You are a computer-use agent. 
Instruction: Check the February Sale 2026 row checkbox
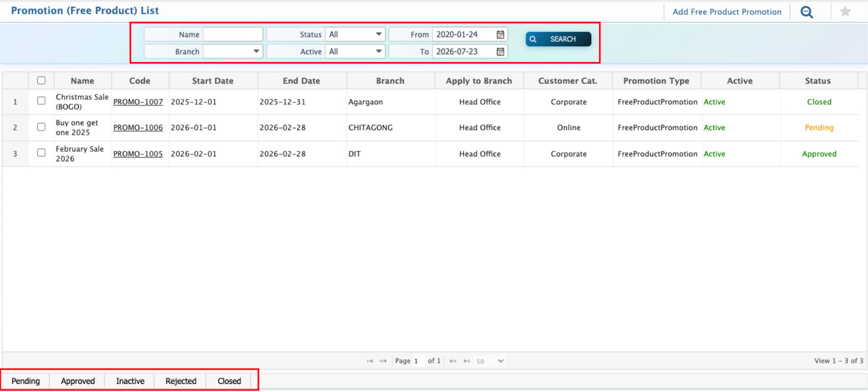pyautogui.click(x=42, y=153)
